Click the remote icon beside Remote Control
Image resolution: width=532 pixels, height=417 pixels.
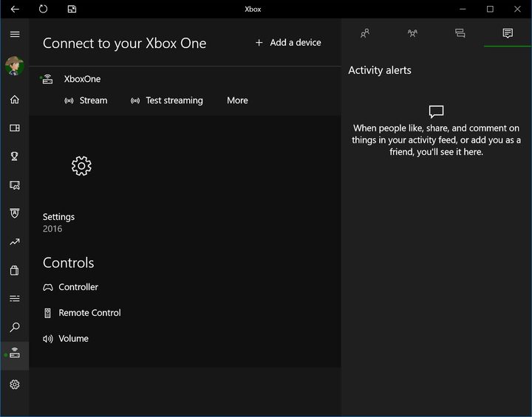pos(47,313)
